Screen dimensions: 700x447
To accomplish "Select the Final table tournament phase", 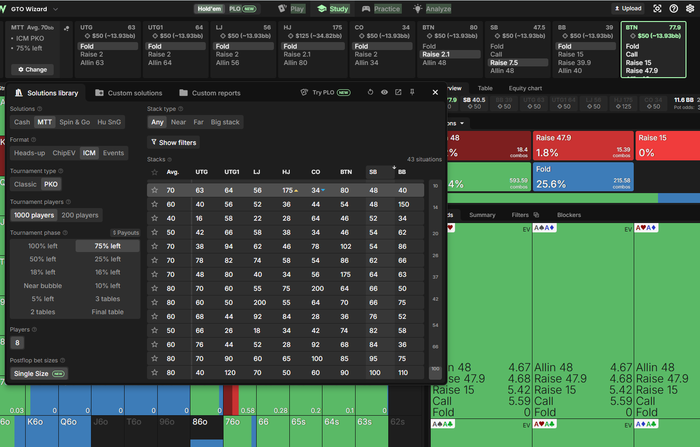I will (x=108, y=312).
